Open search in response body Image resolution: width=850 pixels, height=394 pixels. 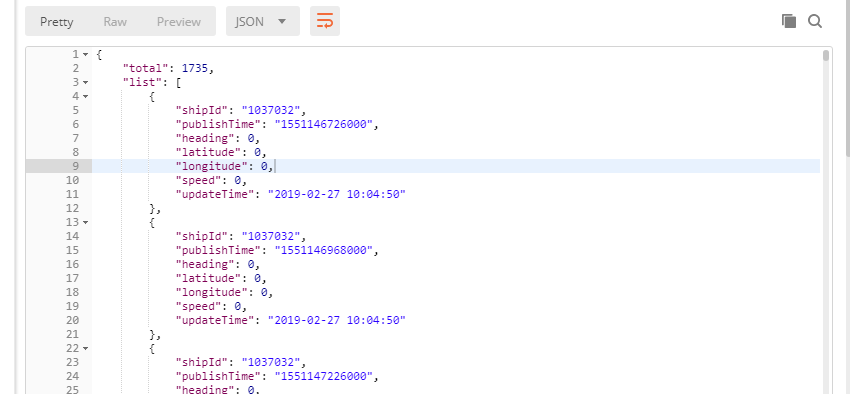pyautogui.click(x=815, y=21)
